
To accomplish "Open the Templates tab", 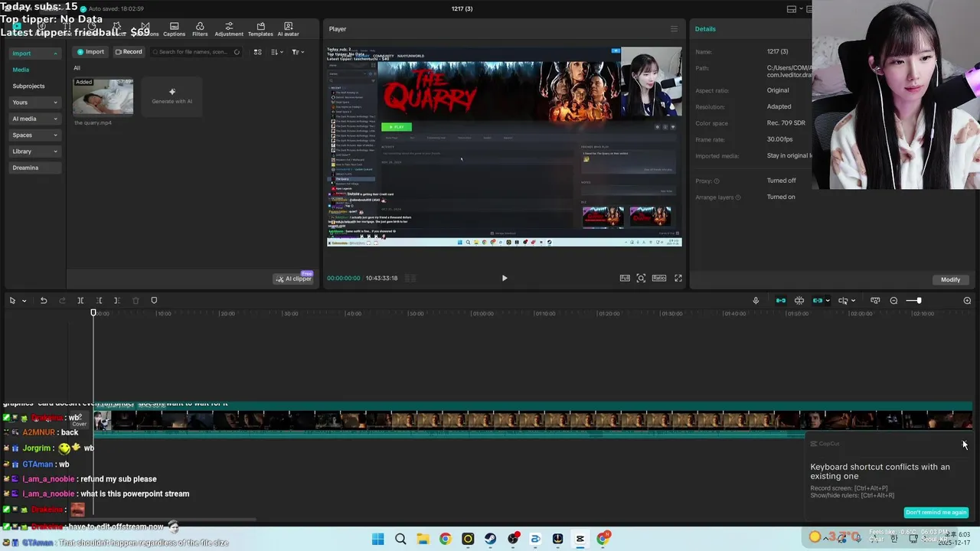I will click(x=260, y=29).
